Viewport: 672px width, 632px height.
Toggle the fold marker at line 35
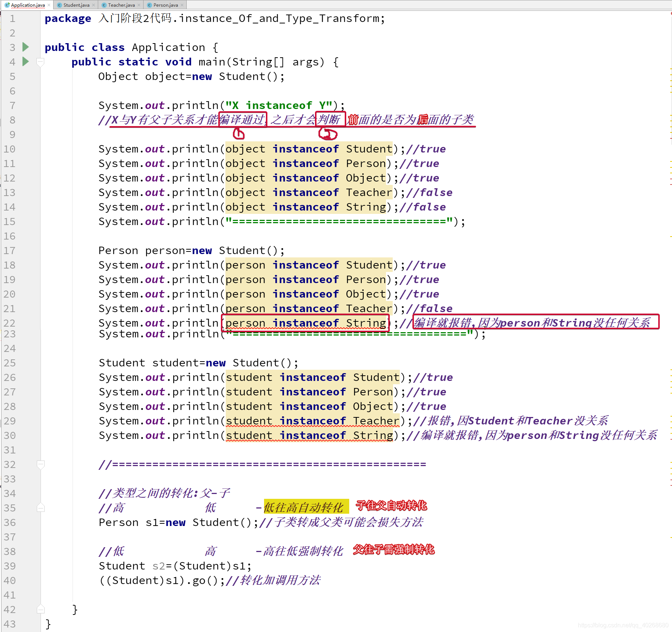pos(41,508)
